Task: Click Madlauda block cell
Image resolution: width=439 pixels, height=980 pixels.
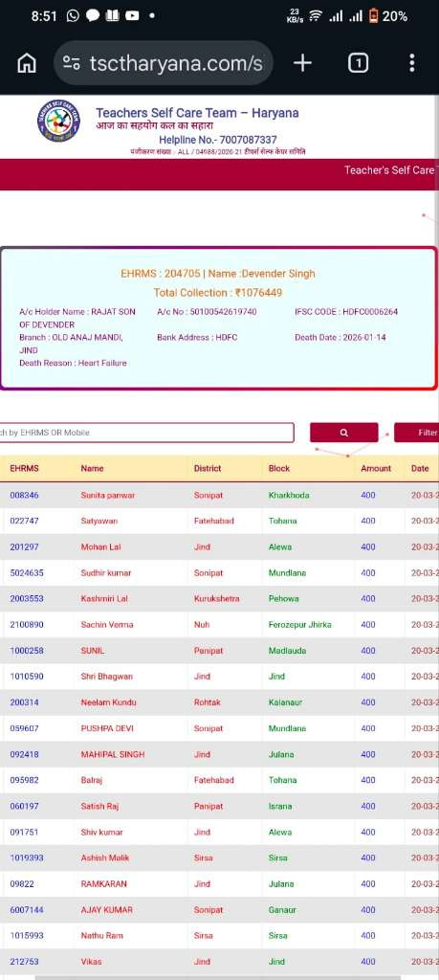Action: 287,651
